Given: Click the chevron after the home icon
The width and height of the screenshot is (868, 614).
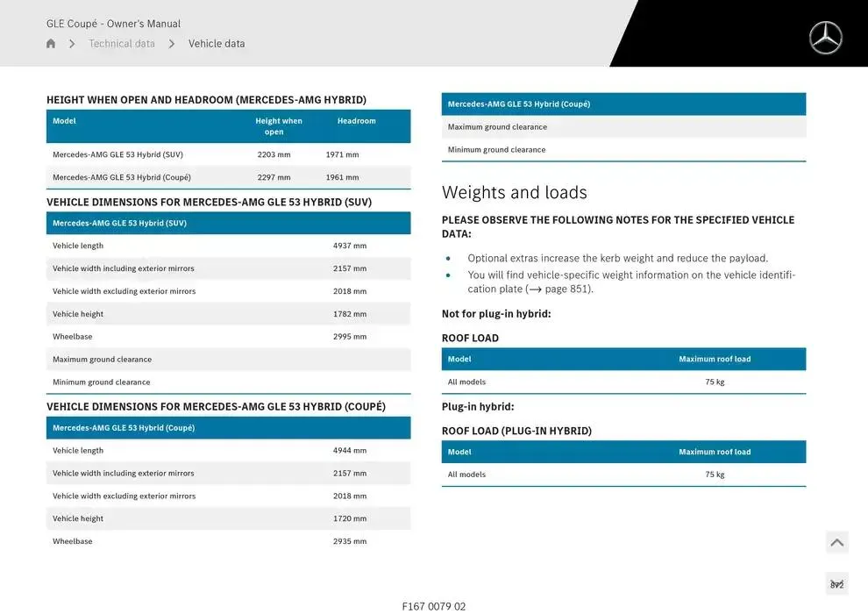Looking at the screenshot, I should tap(72, 44).
